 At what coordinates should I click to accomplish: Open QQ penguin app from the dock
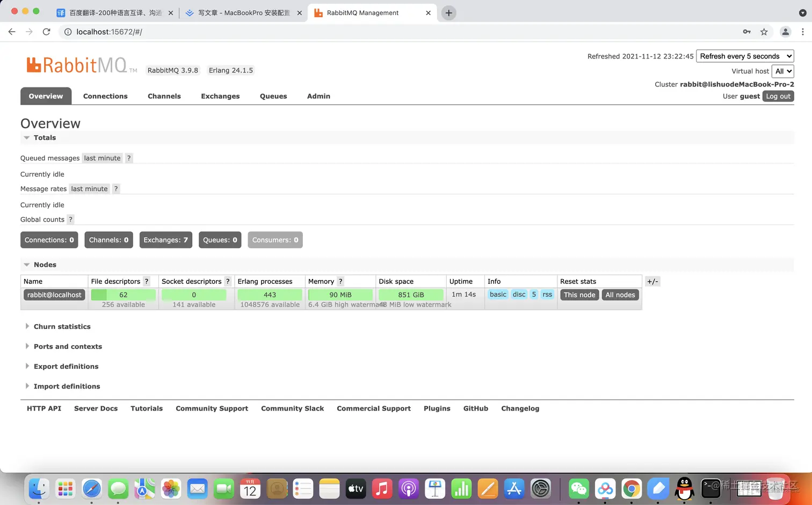click(x=684, y=488)
